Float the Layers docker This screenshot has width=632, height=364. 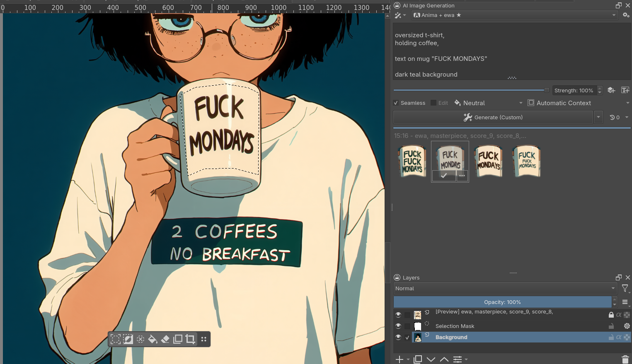pyautogui.click(x=619, y=277)
